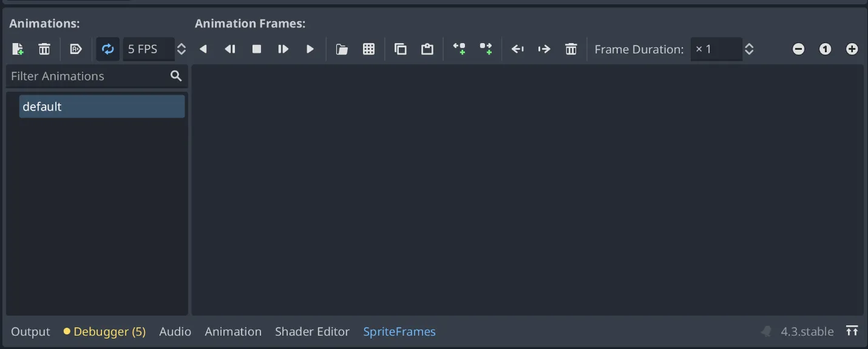Select the default animation

click(101, 106)
